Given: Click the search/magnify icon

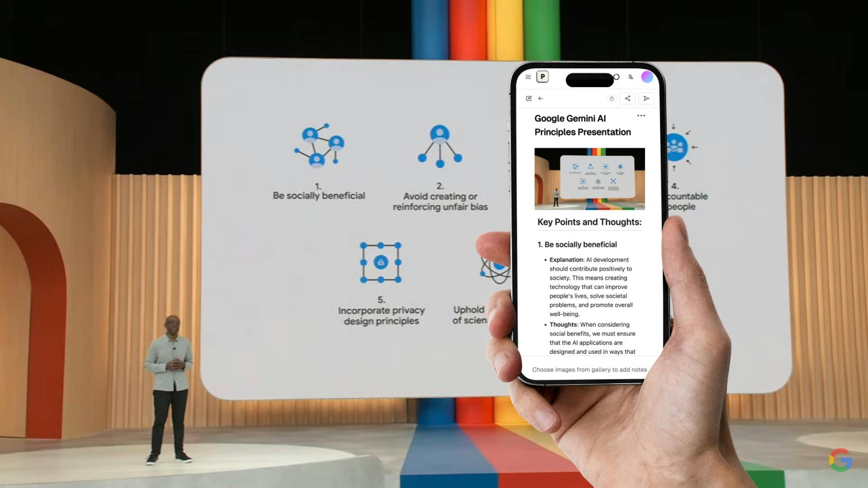Looking at the screenshot, I should (x=616, y=76).
